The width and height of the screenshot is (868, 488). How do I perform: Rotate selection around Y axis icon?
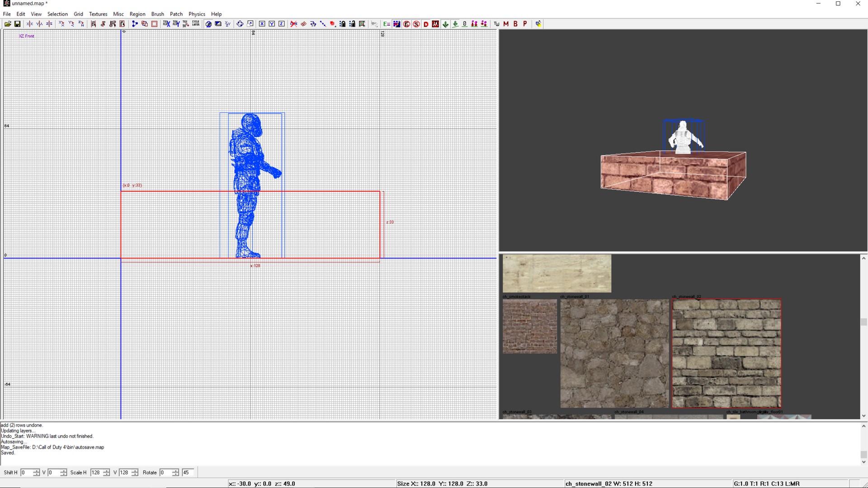[71, 24]
